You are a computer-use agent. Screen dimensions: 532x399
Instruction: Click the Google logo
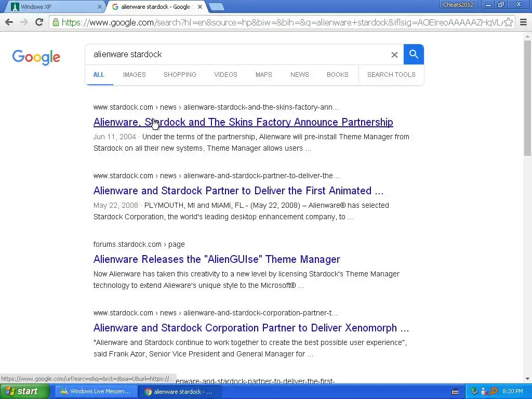36,57
